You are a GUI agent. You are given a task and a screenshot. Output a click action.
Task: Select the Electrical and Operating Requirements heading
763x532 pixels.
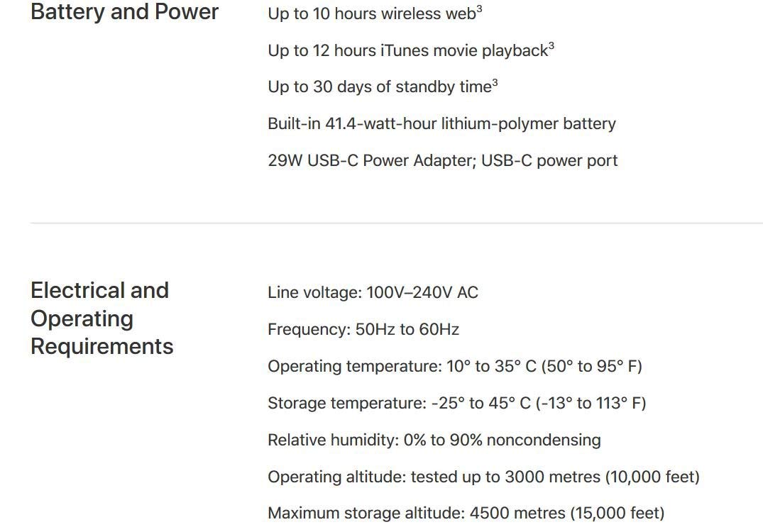click(101, 318)
